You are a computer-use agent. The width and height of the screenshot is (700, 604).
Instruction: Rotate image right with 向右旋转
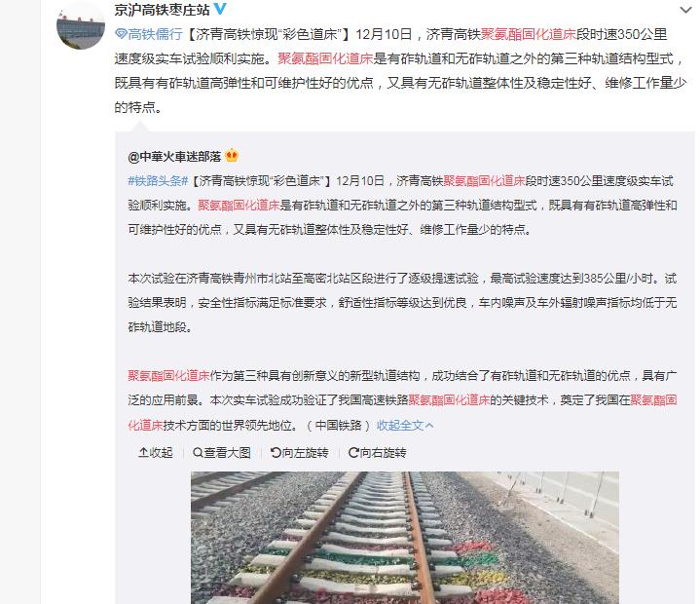click(377, 453)
